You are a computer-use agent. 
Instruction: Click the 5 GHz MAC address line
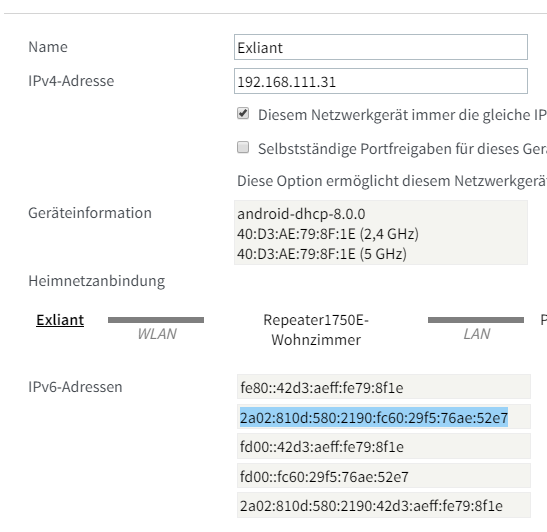(x=322, y=254)
